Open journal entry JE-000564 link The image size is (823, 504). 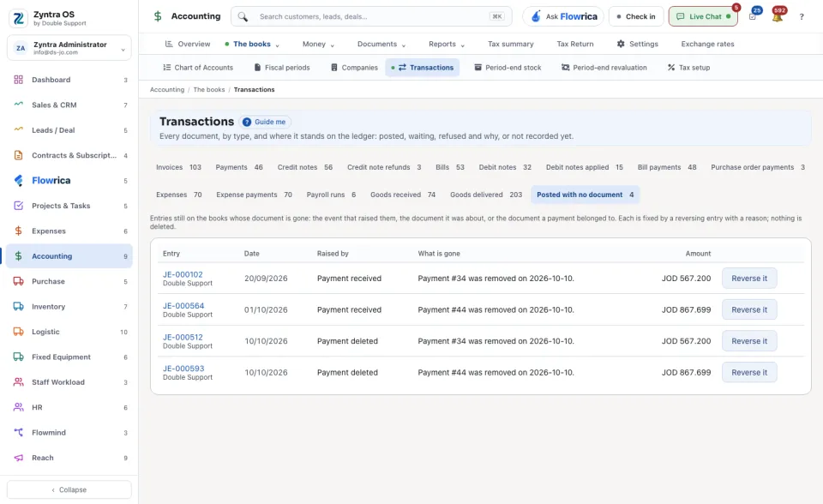183,305
